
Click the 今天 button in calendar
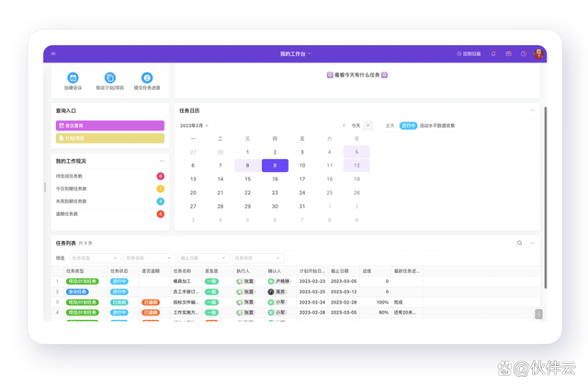point(356,125)
